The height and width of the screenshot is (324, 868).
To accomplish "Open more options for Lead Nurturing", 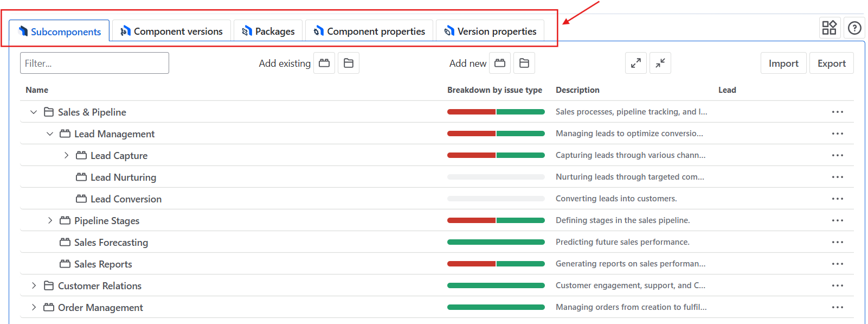I will tap(838, 177).
